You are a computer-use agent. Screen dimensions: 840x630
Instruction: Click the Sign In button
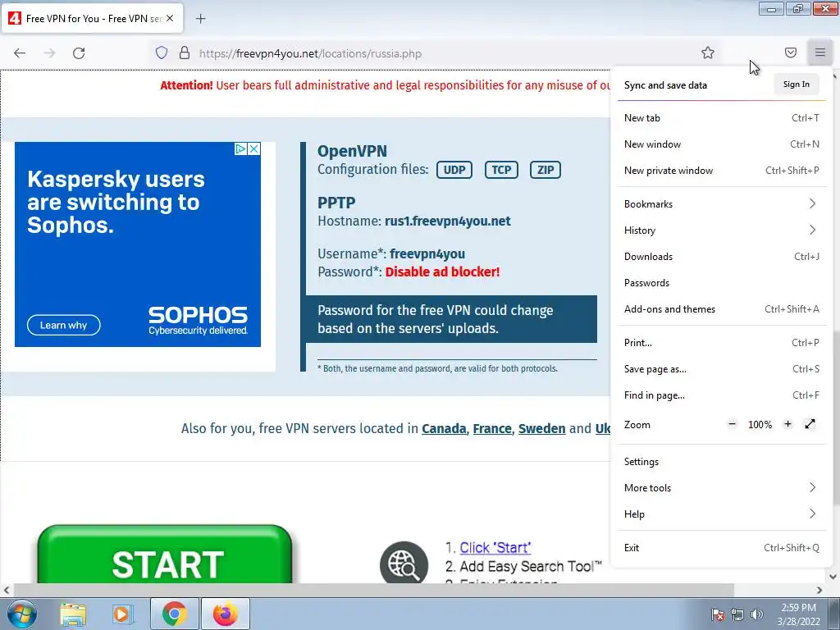(796, 84)
